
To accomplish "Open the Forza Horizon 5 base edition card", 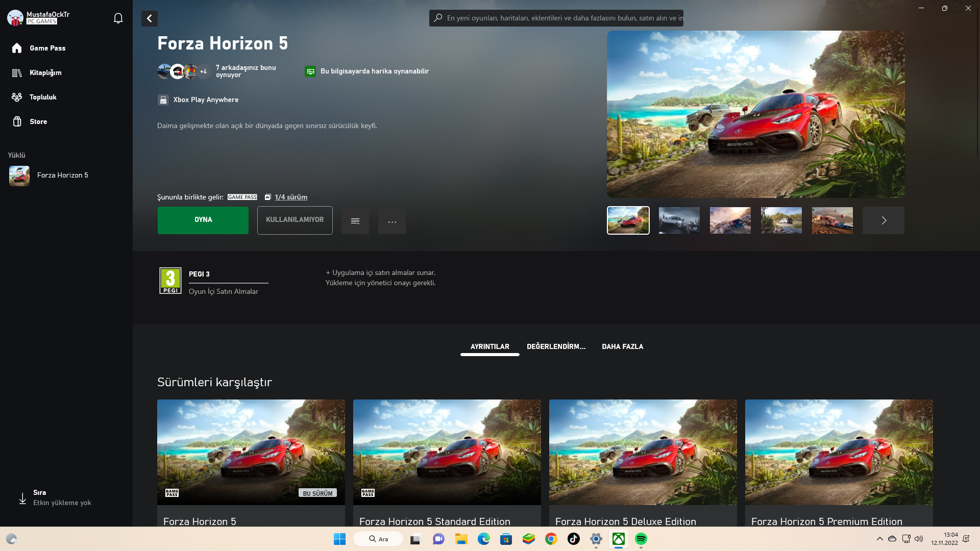I will (x=251, y=463).
